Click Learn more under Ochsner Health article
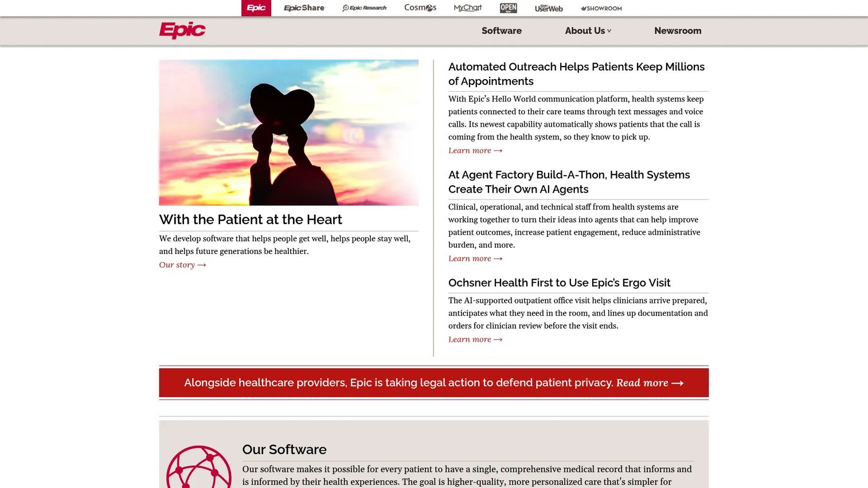 click(475, 339)
